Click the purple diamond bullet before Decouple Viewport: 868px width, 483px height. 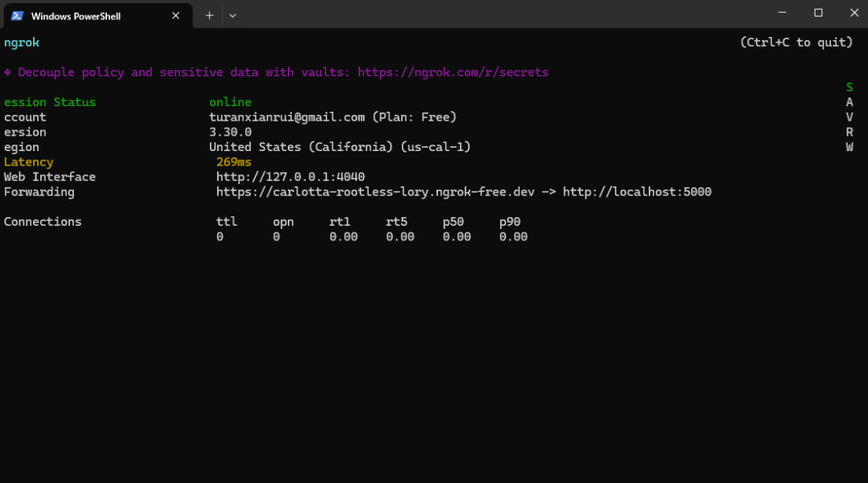click(x=7, y=72)
